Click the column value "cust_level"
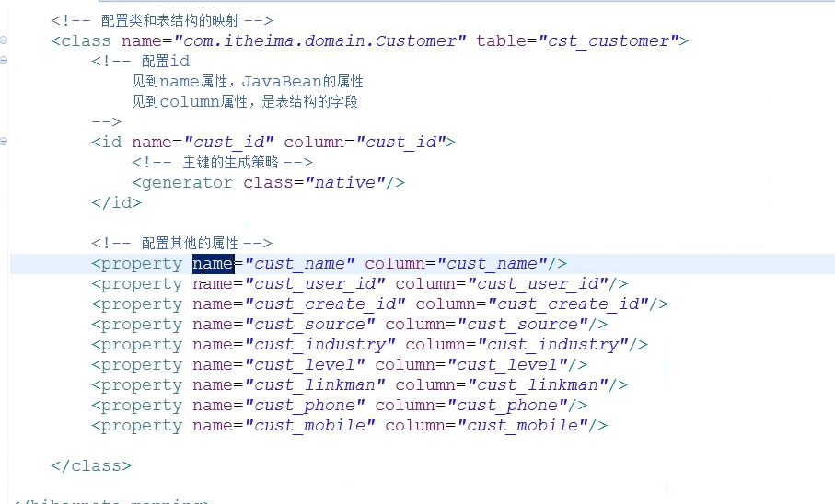 (x=507, y=364)
